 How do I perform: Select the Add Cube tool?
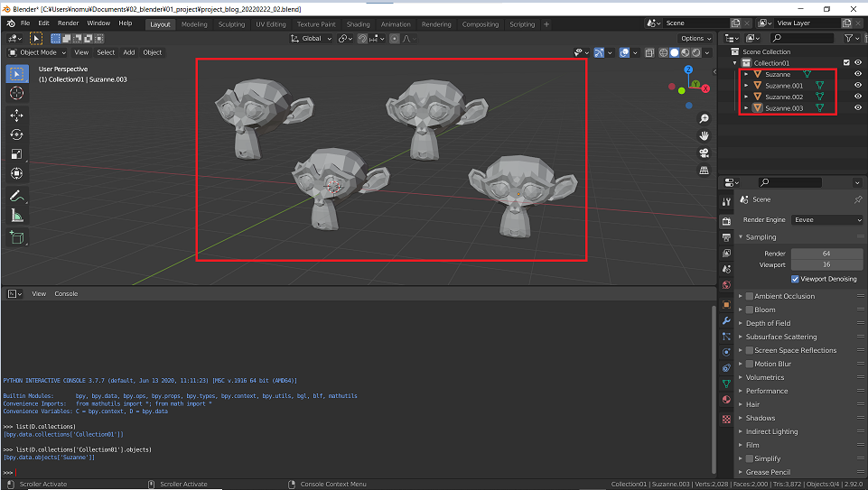[16, 238]
